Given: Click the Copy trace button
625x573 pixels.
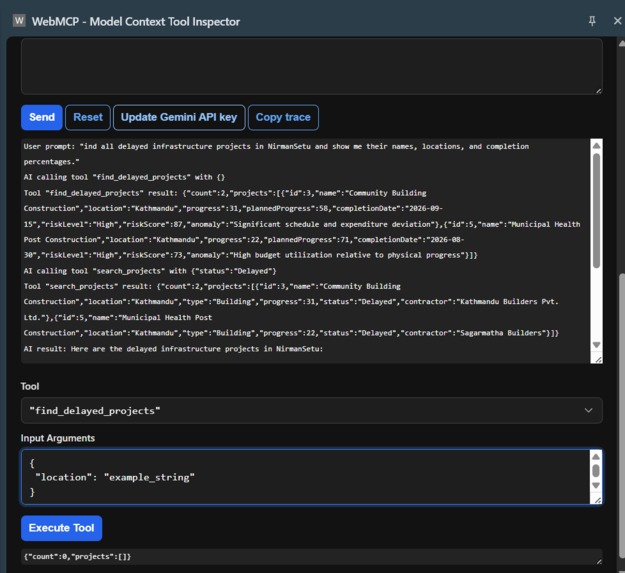Looking at the screenshot, I should pyautogui.click(x=283, y=117).
